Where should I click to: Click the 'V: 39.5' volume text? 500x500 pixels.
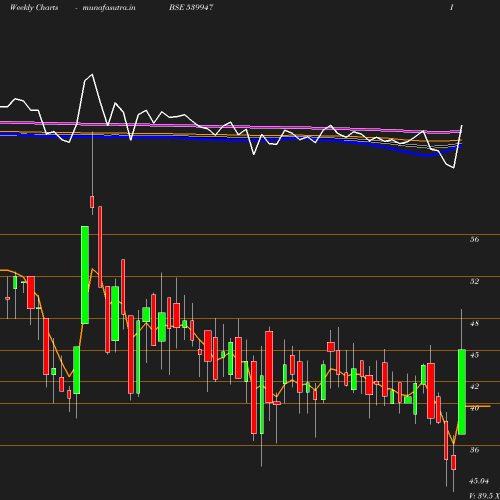[482, 496]
